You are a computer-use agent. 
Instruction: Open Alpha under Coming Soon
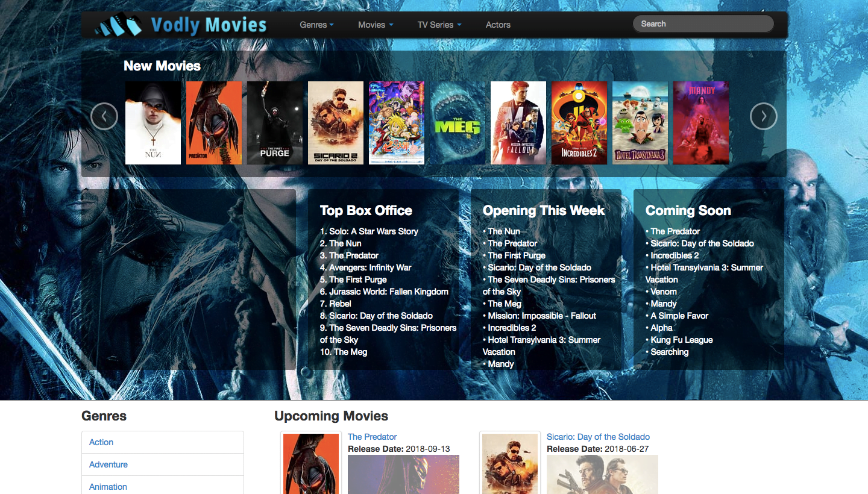(x=661, y=328)
